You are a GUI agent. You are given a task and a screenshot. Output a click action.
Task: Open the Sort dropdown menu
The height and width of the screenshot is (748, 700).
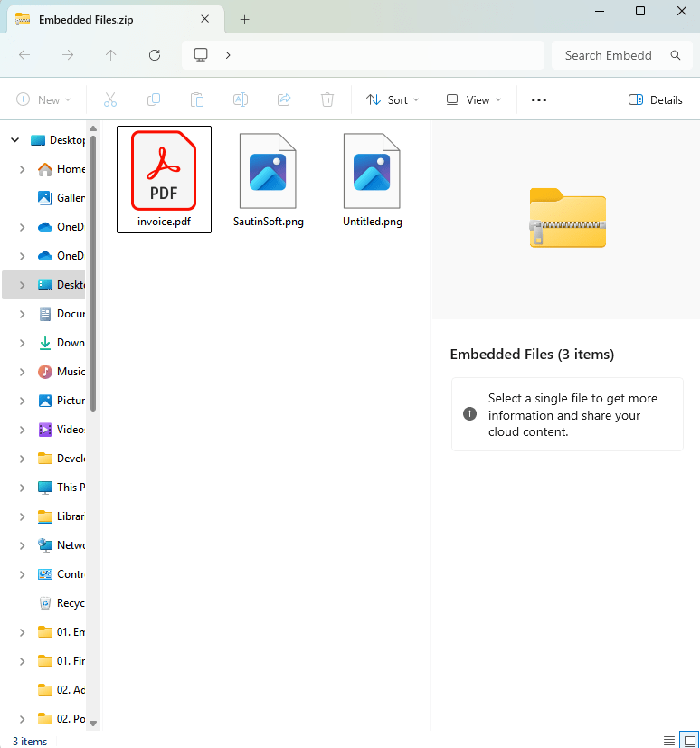393,100
